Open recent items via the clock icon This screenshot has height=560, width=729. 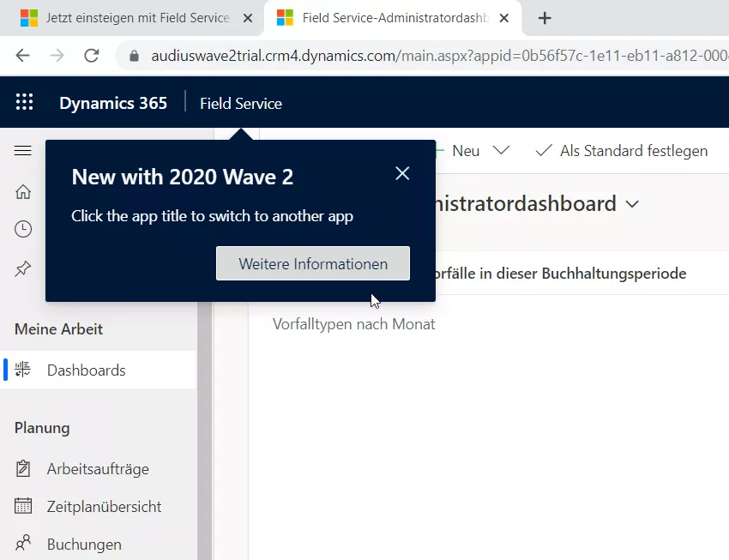tap(23, 229)
